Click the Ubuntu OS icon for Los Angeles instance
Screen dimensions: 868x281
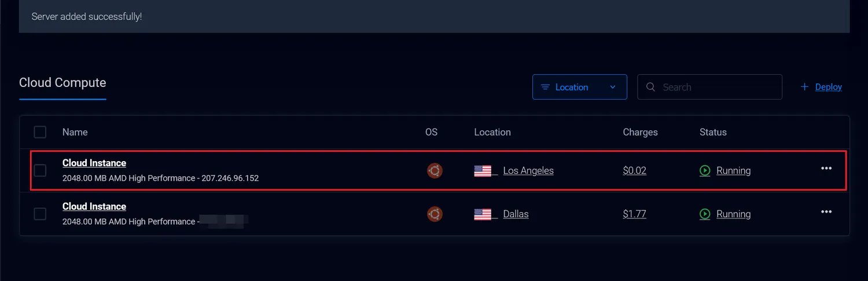point(435,171)
